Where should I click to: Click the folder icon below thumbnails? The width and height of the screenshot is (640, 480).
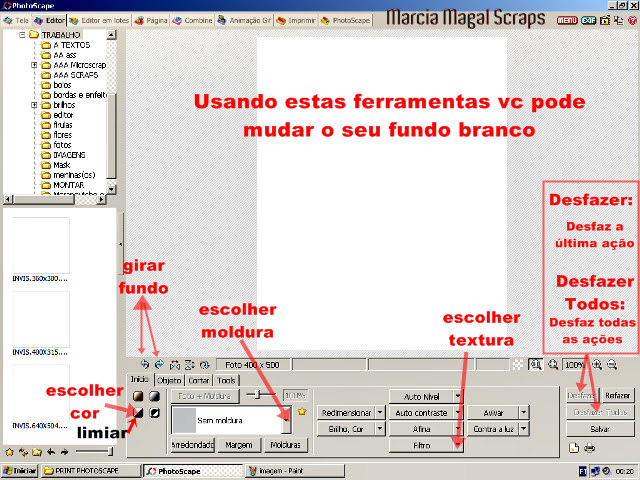click(37, 452)
